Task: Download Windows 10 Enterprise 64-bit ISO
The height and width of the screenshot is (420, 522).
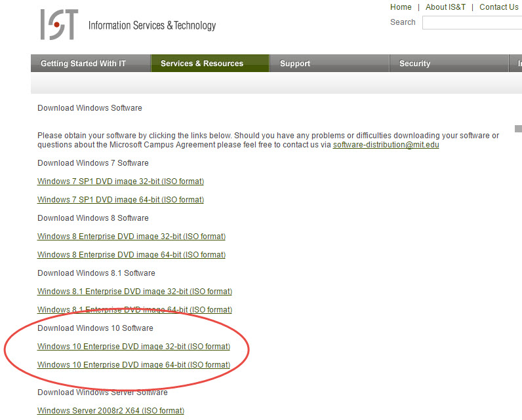Action: coord(134,364)
